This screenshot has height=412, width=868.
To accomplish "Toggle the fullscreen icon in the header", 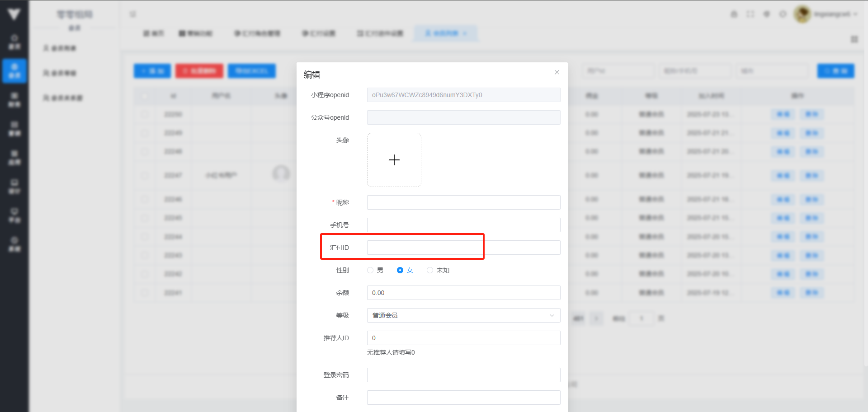I will tap(750, 14).
